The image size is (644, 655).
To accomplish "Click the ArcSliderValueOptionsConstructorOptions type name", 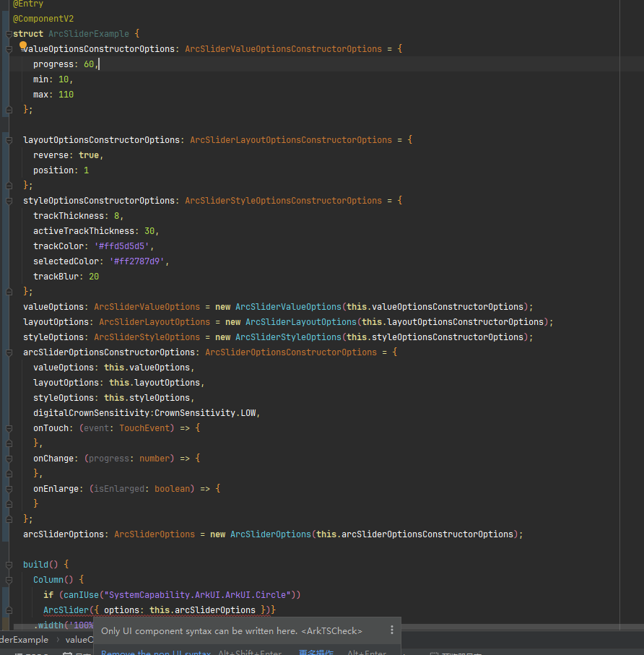I will [284, 49].
